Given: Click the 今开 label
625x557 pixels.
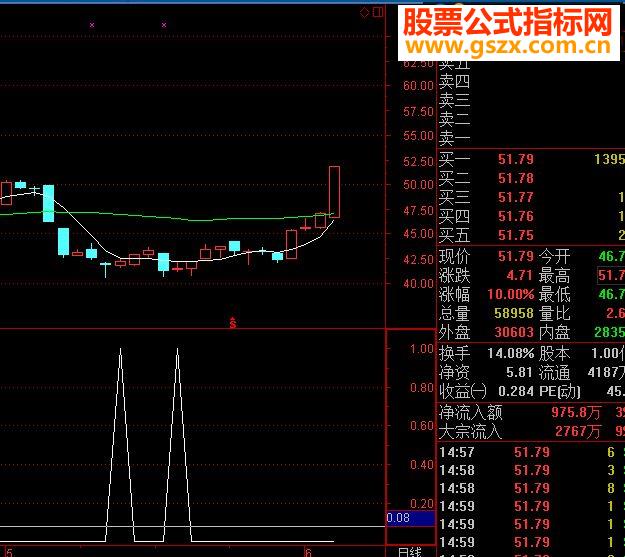Looking at the screenshot, I should (555, 256).
